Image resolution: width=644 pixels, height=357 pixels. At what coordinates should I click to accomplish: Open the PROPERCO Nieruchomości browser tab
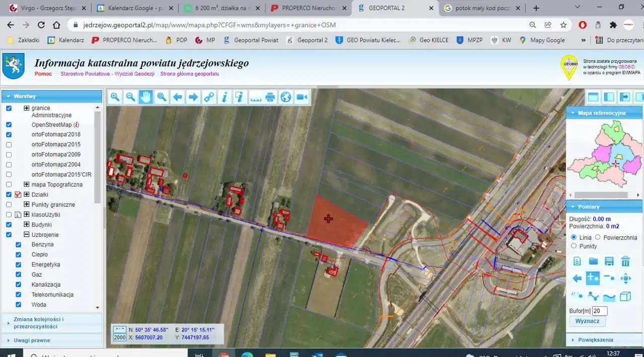pos(308,8)
